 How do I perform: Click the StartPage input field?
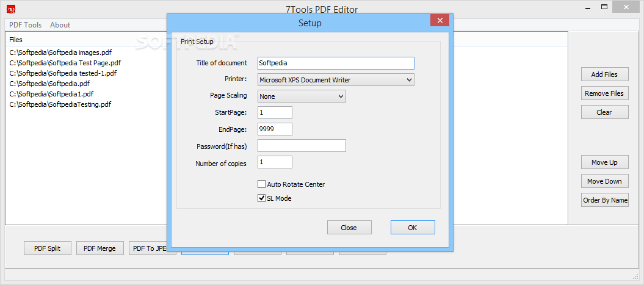(275, 112)
